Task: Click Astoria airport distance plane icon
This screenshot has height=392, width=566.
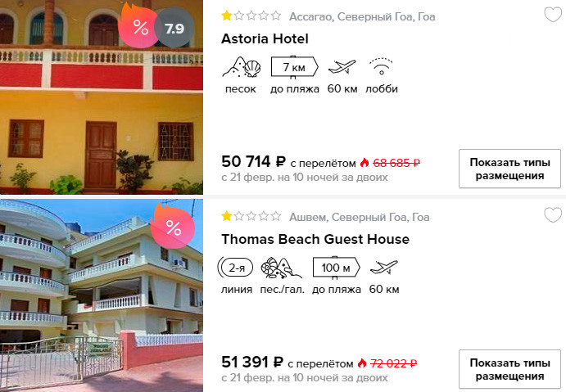Action: pos(342,67)
